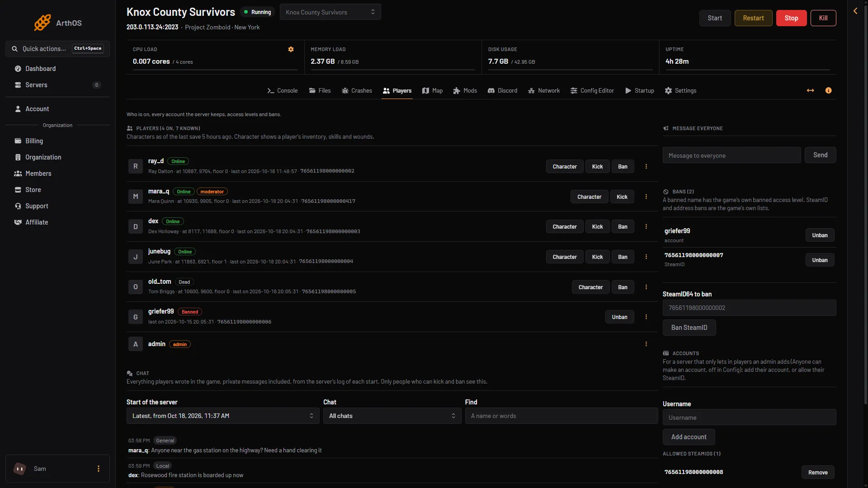Click the SteamID64 to ban field
This screenshot has width=868, height=488.
(x=749, y=308)
